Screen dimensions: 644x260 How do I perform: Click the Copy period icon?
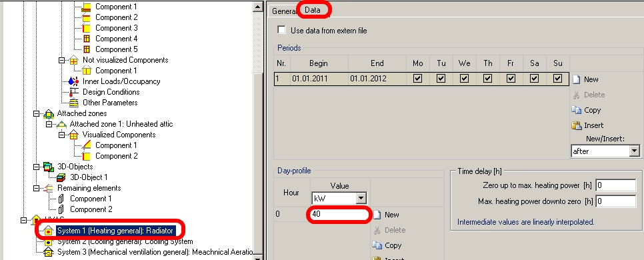click(576, 110)
